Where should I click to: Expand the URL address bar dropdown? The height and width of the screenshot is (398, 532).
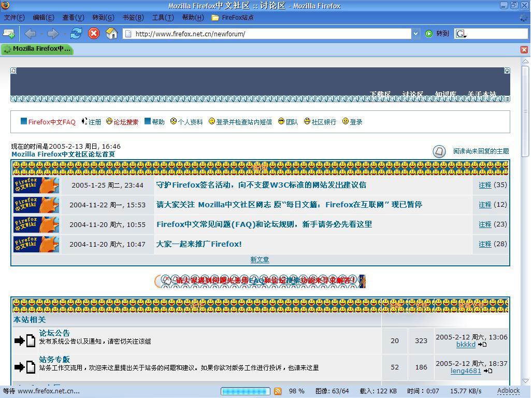(415, 34)
